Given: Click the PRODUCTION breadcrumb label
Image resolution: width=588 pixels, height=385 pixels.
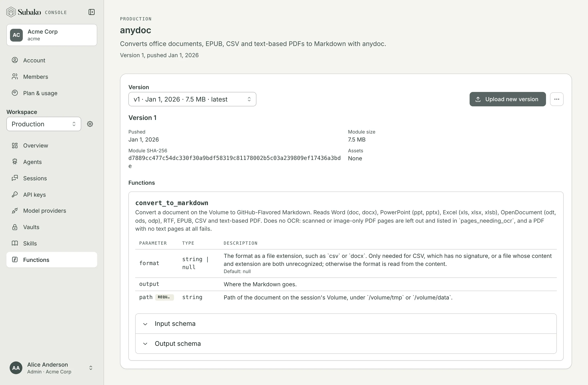Looking at the screenshot, I should (136, 19).
